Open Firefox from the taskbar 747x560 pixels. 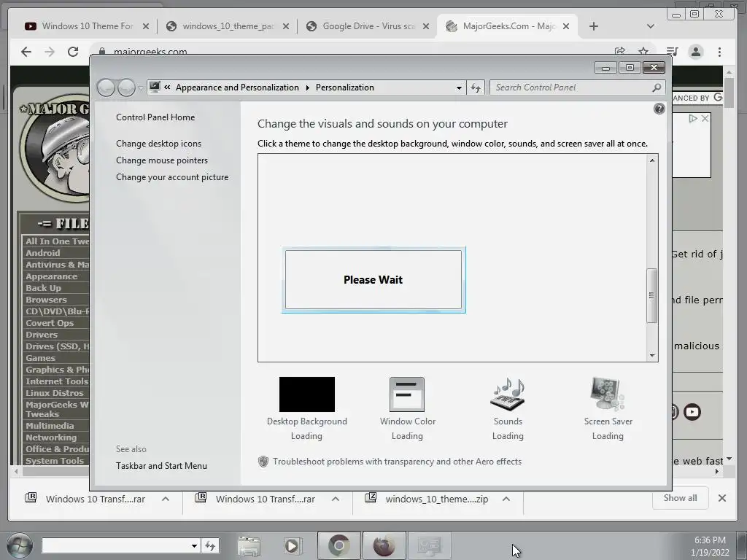(x=384, y=545)
